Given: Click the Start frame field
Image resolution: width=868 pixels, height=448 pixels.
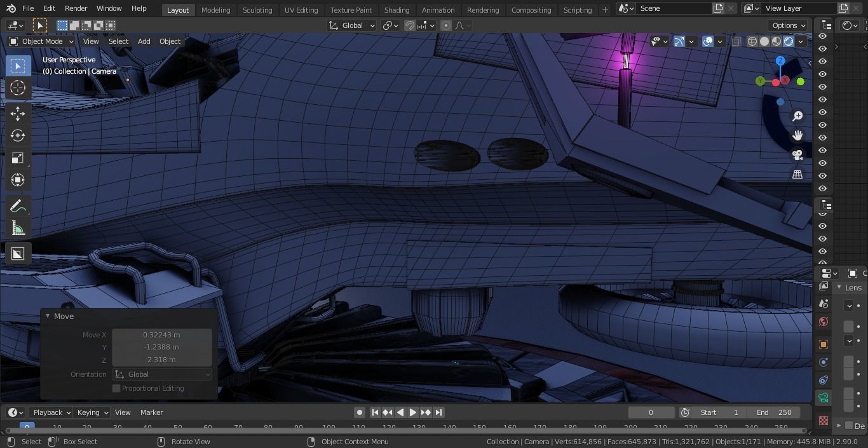Looking at the screenshot, I should coord(719,412).
